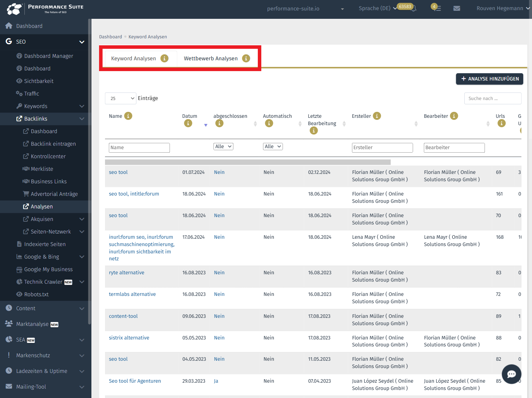The image size is (532, 398).
Task: Click info icon beside Name column header
Action: coord(128,116)
